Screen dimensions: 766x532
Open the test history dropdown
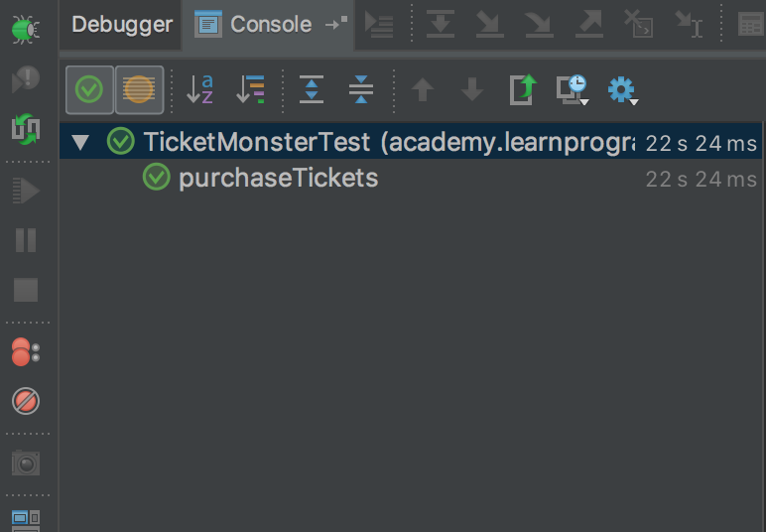[572, 90]
